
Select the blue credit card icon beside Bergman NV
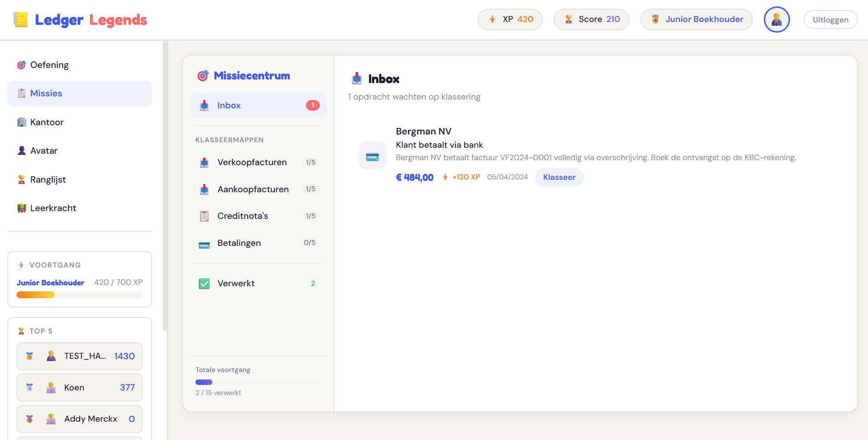372,156
